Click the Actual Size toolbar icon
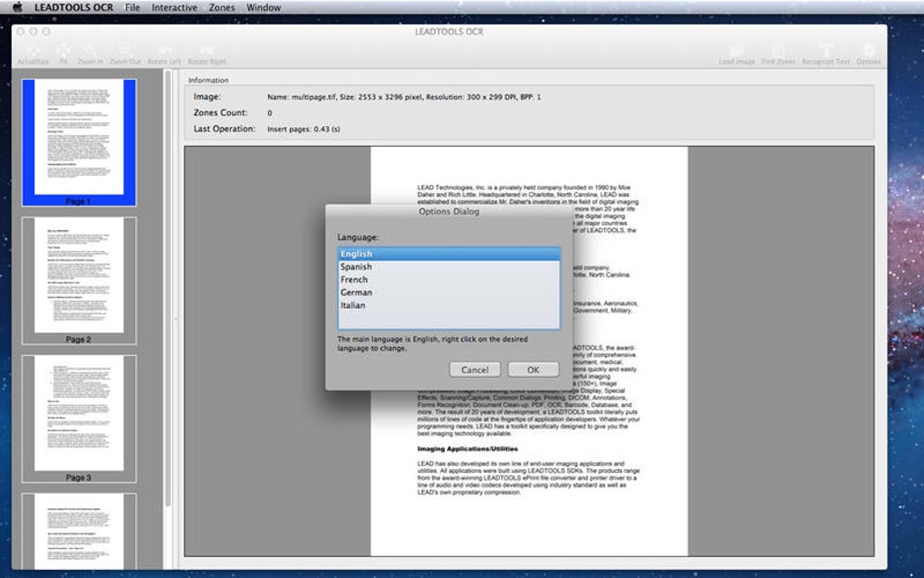 click(33, 55)
